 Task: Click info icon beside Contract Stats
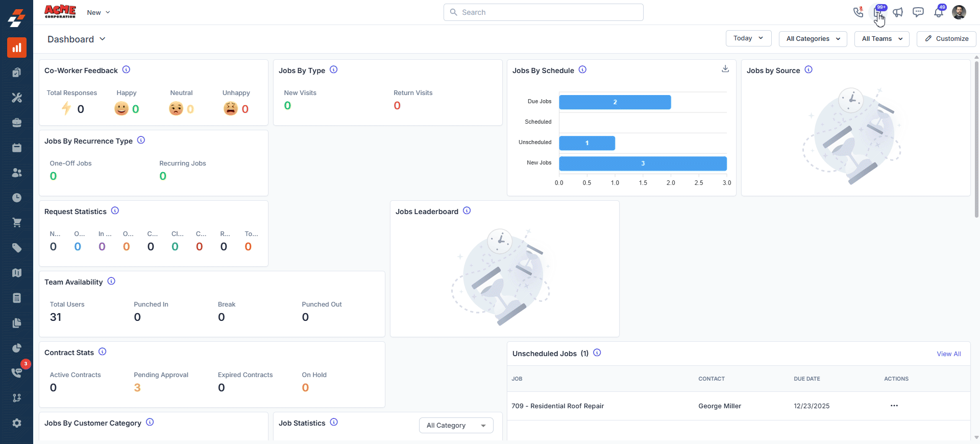(103, 352)
